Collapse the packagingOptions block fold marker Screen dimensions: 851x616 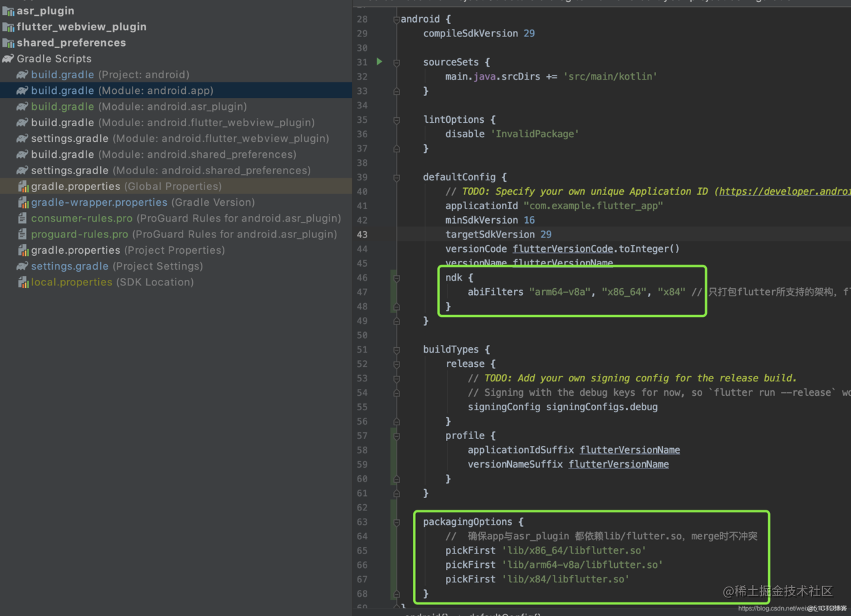tap(396, 522)
